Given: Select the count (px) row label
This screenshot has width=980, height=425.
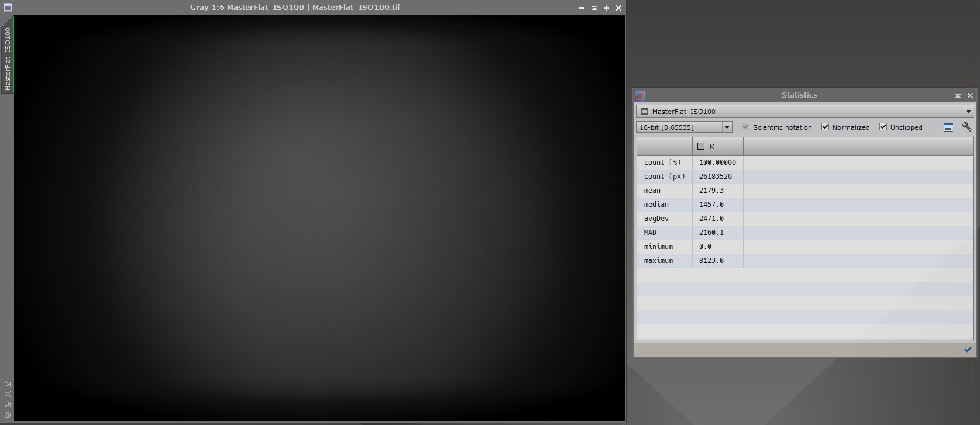Looking at the screenshot, I should click(665, 177).
